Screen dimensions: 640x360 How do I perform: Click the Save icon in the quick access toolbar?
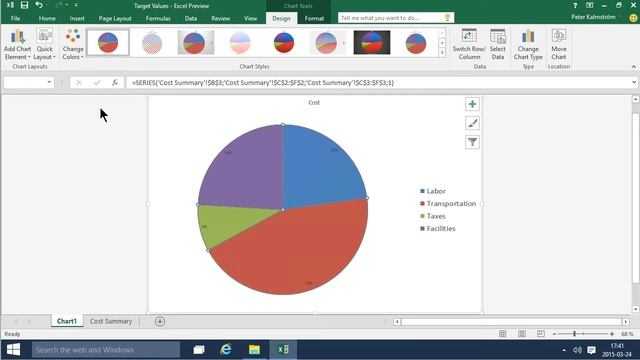[24, 5]
